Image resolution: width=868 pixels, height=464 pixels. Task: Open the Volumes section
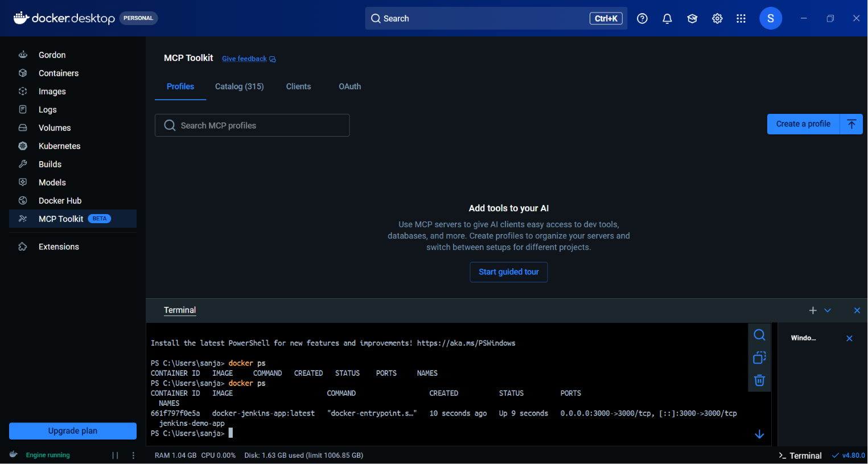pyautogui.click(x=73, y=128)
